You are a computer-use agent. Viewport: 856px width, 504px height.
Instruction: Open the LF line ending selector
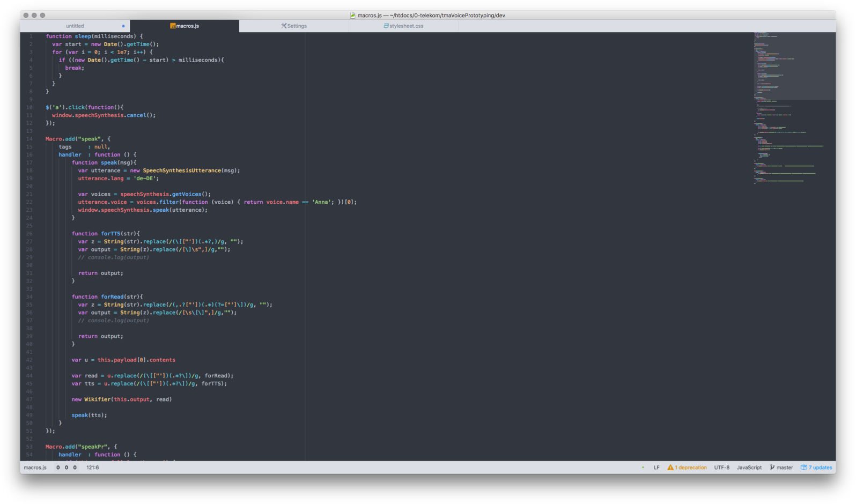pos(656,468)
